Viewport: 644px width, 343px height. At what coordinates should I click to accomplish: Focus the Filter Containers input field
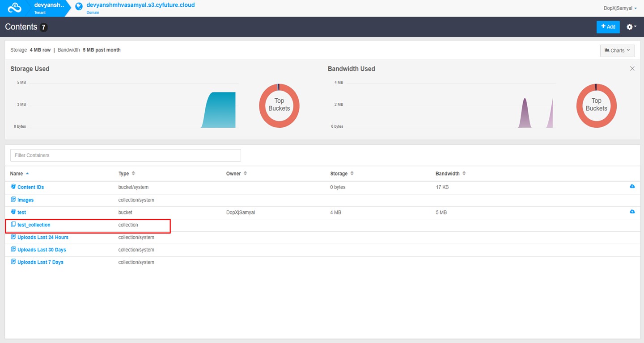125,155
